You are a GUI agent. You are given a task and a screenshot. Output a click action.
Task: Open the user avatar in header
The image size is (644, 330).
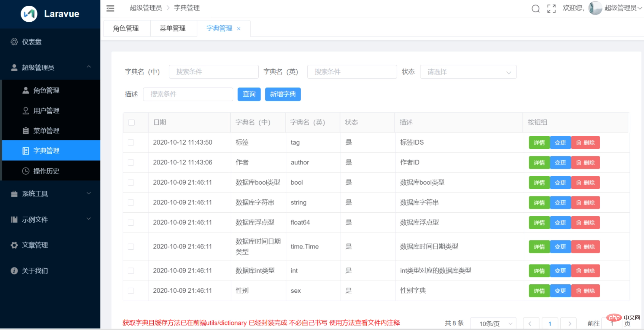[595, 8]
